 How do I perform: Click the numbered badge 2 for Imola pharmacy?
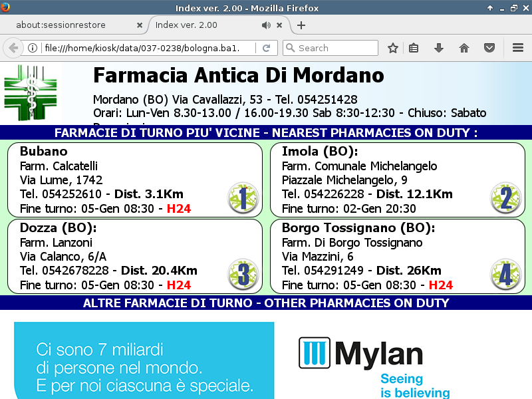(505, 198)
